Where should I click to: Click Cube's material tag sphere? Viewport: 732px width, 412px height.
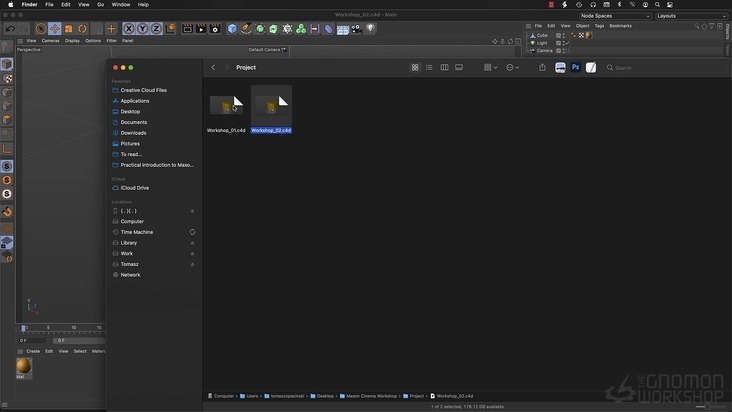coord(589,35)
